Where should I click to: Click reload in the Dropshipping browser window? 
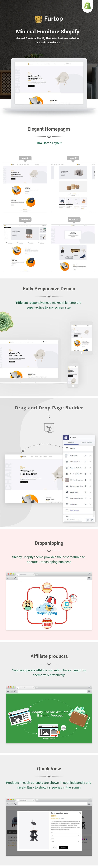15,578
